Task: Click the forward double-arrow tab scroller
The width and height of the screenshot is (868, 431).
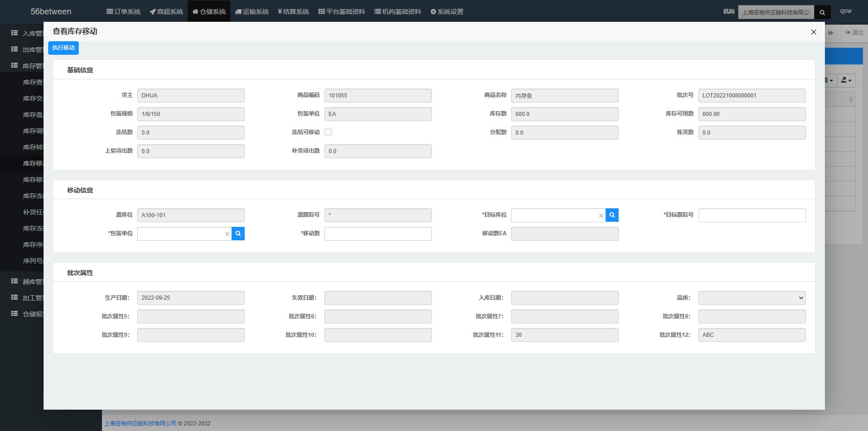Action: [830, 32]
